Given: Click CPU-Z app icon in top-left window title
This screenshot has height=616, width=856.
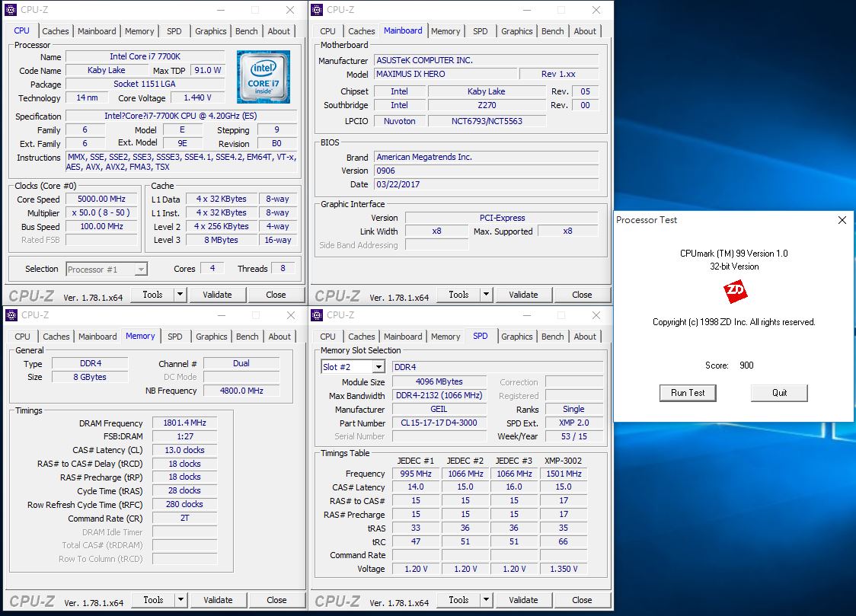Looking at the screenshot, I should coord(11,10).
